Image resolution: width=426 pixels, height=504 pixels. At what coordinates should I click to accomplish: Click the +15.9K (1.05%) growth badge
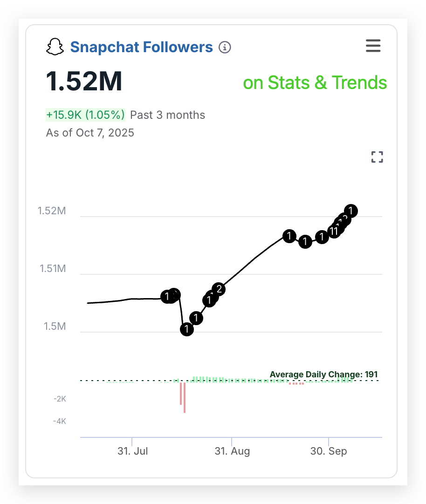point(85,115)
